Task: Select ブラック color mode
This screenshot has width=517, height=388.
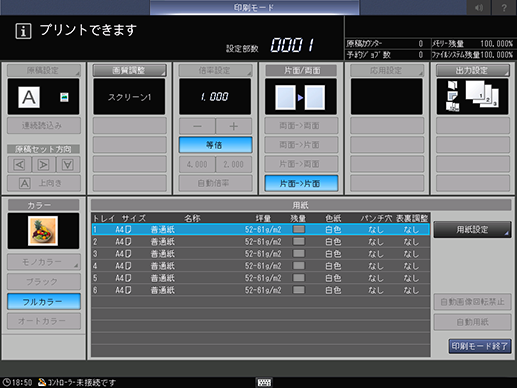Action: click(x=44, y=282)
